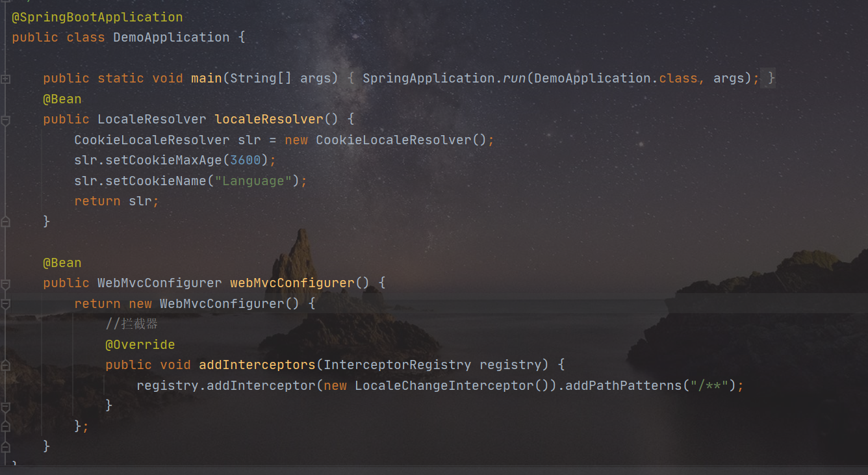
Task: Collapse the localeResolver method in the gutter
Action: pos(5,119)
